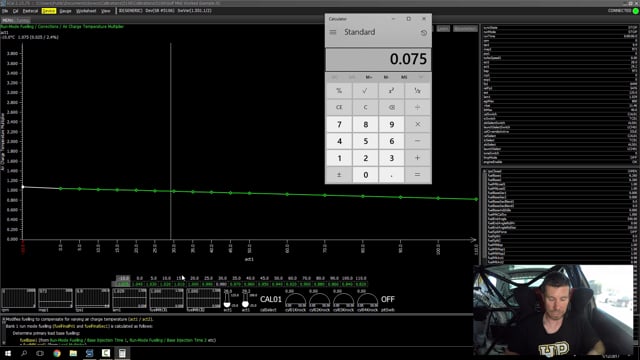Open Windows taskbar search

pyautogui.click(x=24, y=353)
